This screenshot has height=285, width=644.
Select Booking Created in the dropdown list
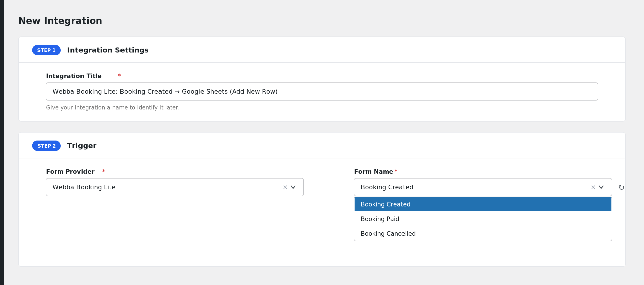(x=483, y=204)
